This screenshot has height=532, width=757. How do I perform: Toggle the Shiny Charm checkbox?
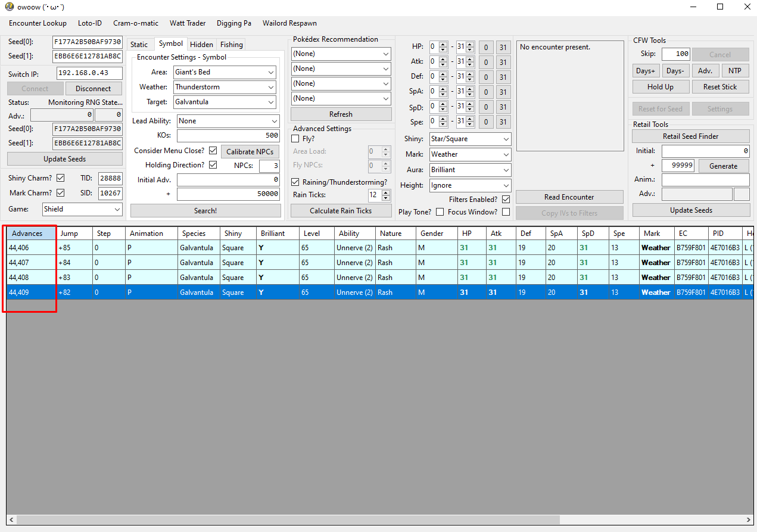tap(60, 178)
